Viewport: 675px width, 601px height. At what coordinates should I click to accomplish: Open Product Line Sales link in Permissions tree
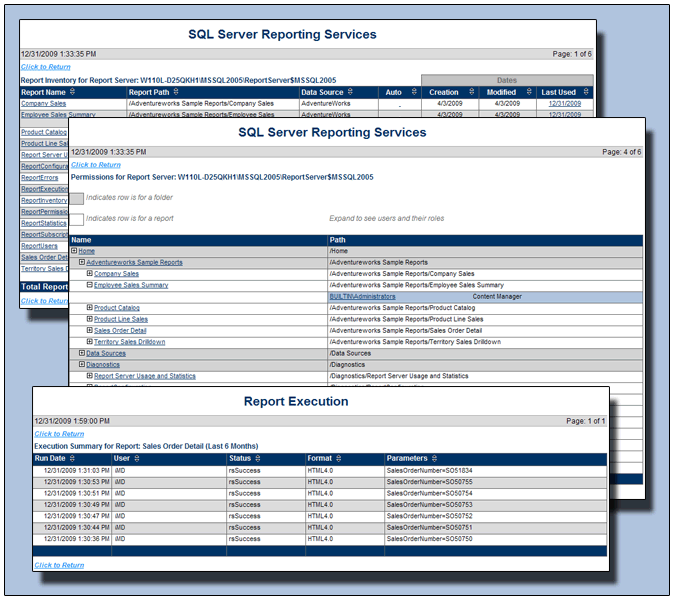click(121, 319)
